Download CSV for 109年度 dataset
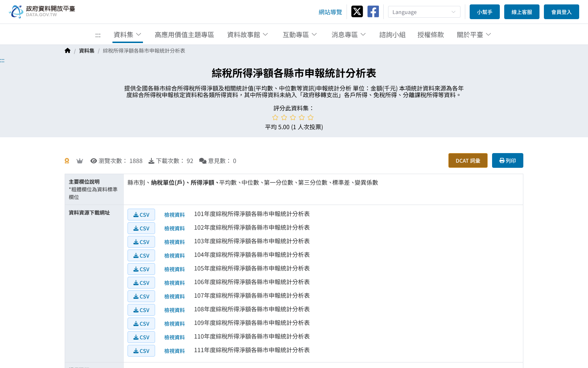 coord(141,323)
